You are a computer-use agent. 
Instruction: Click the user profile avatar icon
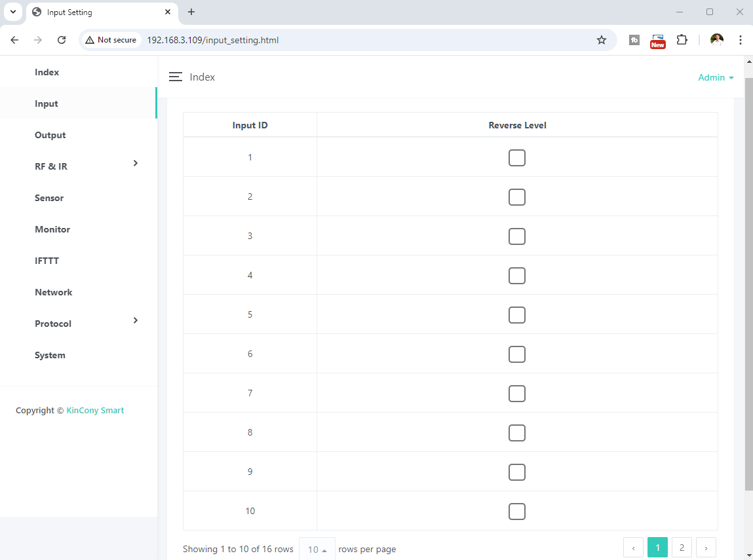click(717, 40)
